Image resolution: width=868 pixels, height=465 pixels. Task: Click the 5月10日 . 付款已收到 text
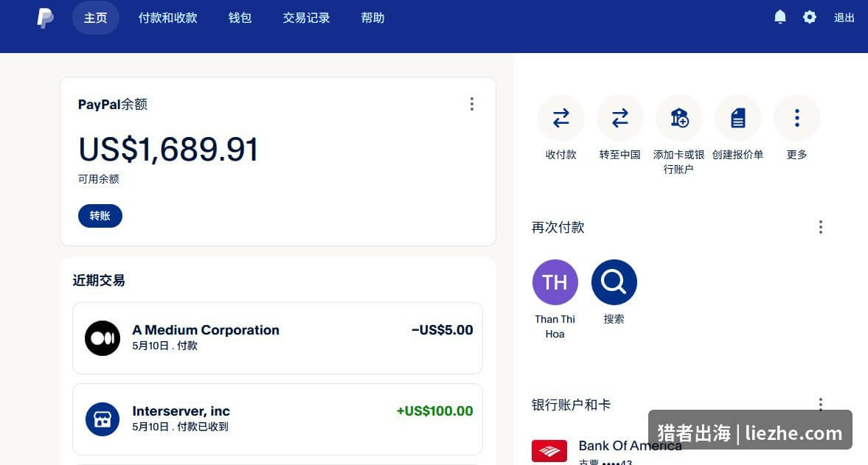point(180,427)
